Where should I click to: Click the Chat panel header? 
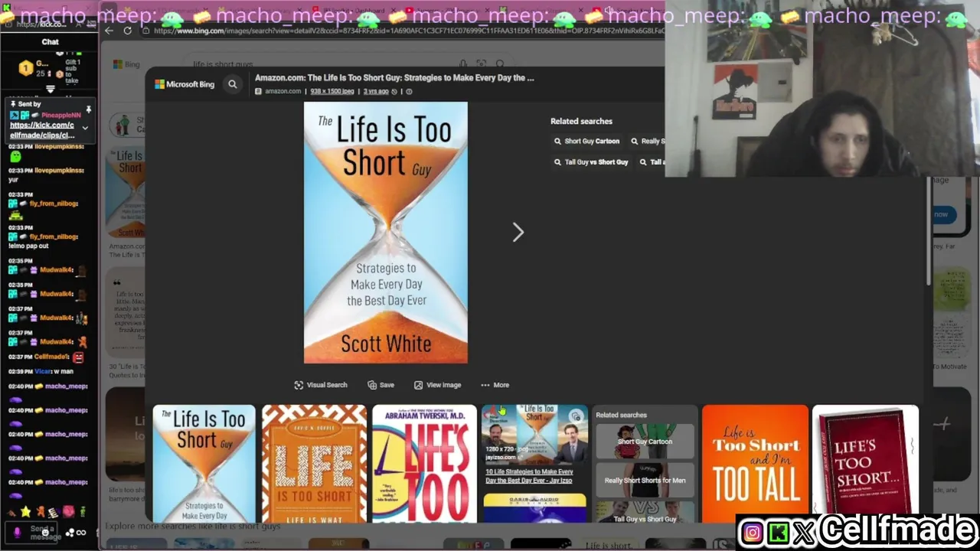pos(50,42)
